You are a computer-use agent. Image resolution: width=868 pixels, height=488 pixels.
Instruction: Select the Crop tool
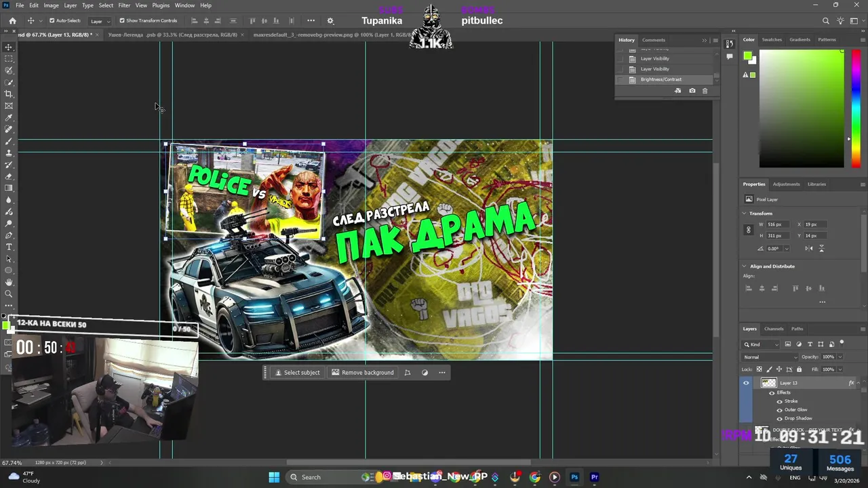coord(9,94)
